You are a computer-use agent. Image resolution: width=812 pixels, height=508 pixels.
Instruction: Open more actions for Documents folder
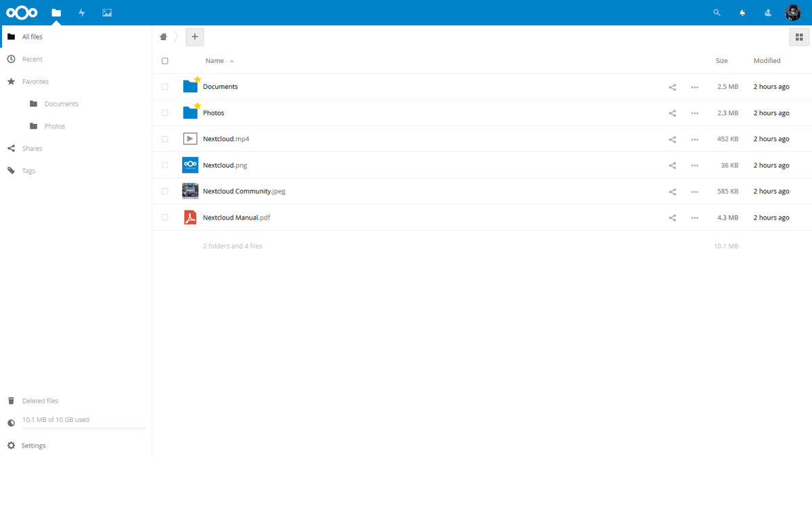coord(695,87)
